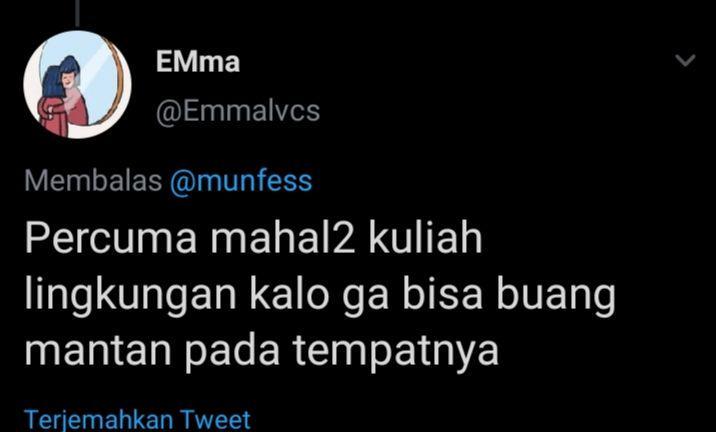Image resolution: width=716 pixels, height=432 pixels.
Task: View the hugging illustration avatar
Action: (x=78, y=84)
